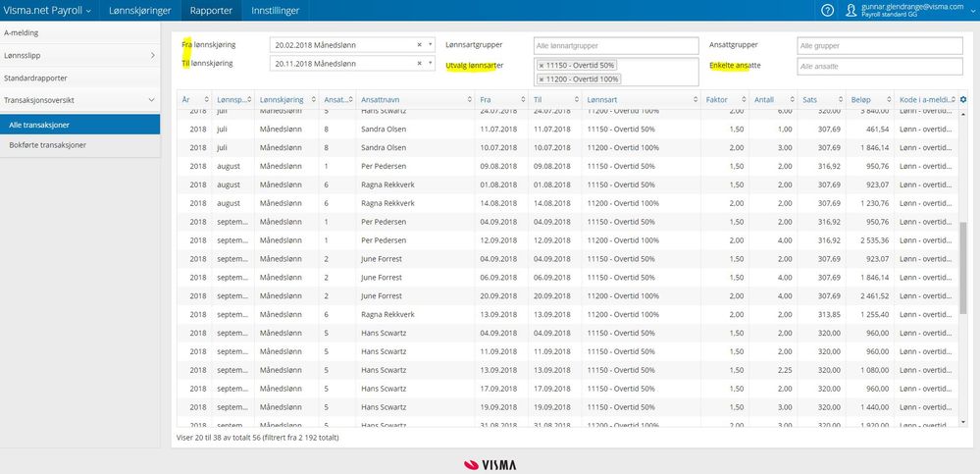Viewport: 980px width, 474px height.
Task: Click the user profile icon
Action: (x=851, y=10)
